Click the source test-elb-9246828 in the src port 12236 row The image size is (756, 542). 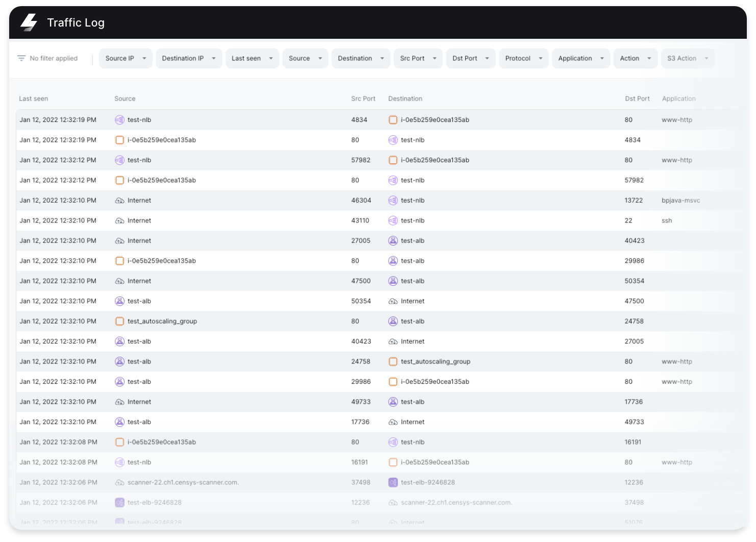155,503
